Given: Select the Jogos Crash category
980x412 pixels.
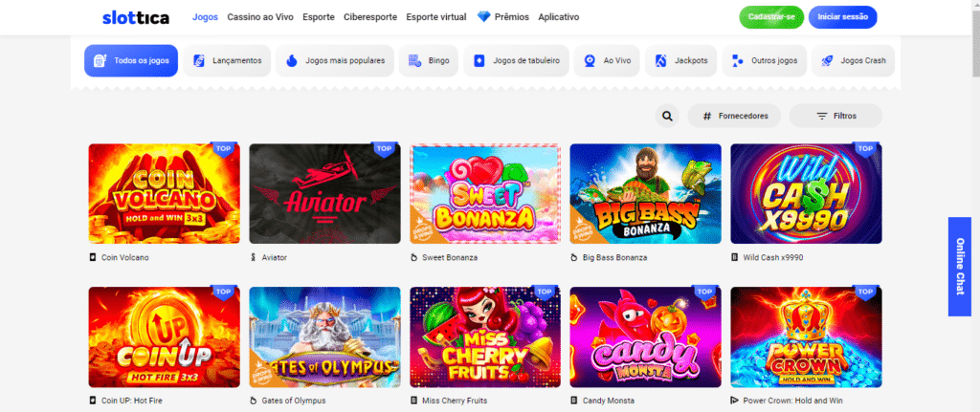Looking at the screenshot, I should pos(853,60).
